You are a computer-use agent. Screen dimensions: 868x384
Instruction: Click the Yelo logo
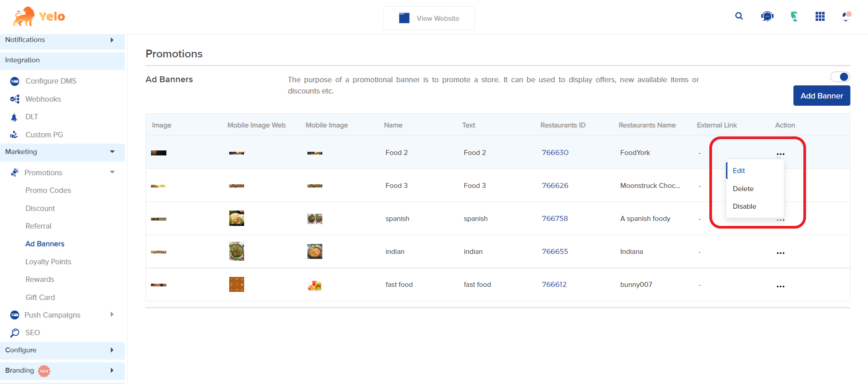pos(39,17)
